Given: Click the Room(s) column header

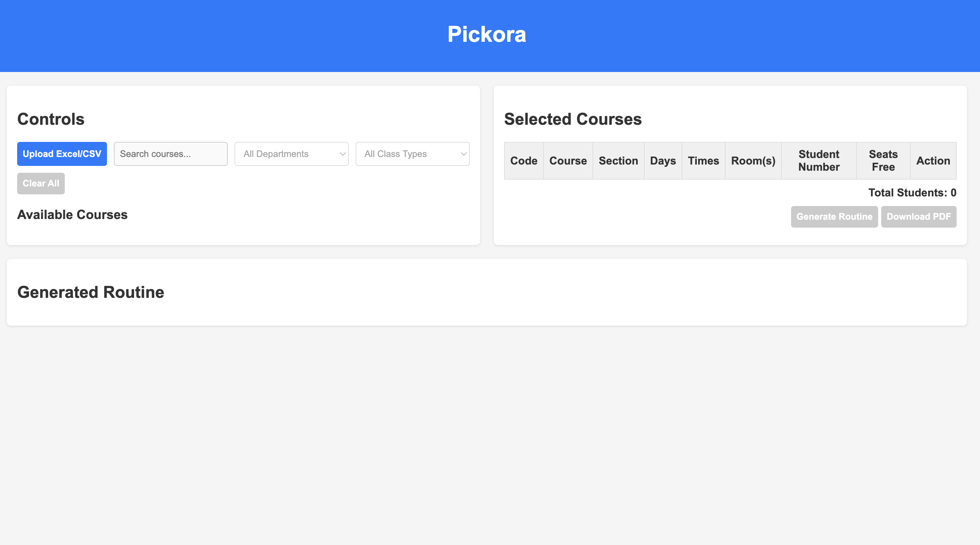Looking at the screenshot, I should tap(753, 160).
